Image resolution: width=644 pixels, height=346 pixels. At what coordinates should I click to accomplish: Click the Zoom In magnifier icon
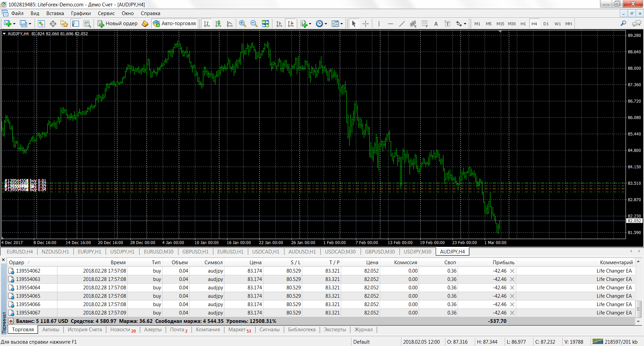(243, 23)
